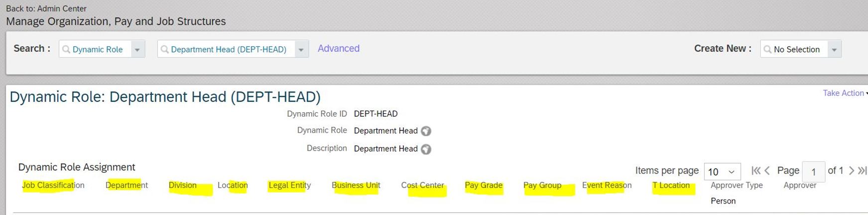Open the Items per page dropdown
The image size is (868, 215).
(722, 172)
